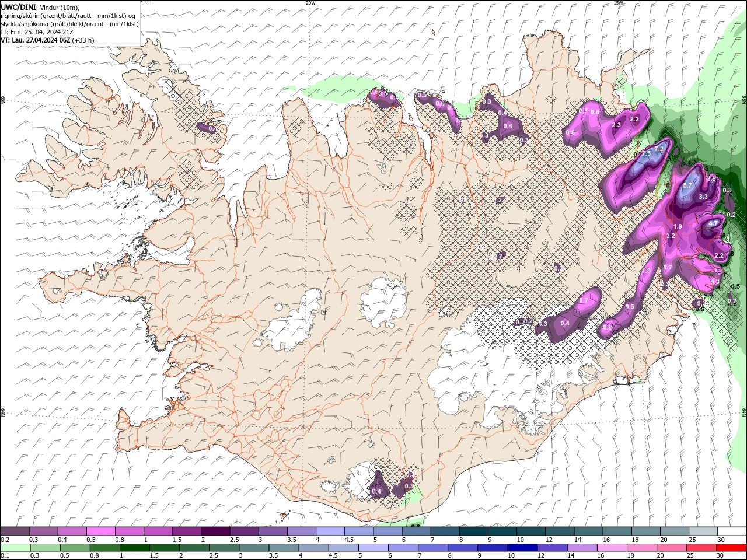This screenshot has height=560, width=747.
Task: Pick lower scale swatch between 0.5 and 0.8
Action: (x=75, y=548)
